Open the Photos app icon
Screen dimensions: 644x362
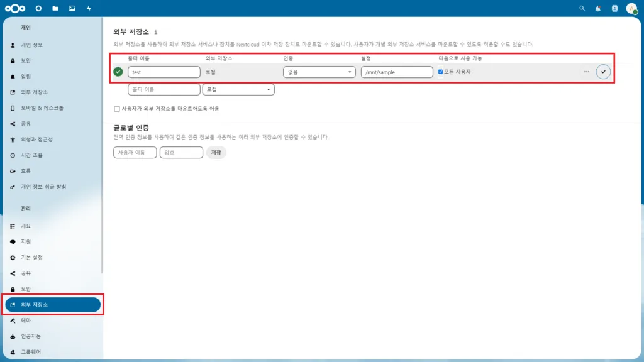(x=72, y=8)
